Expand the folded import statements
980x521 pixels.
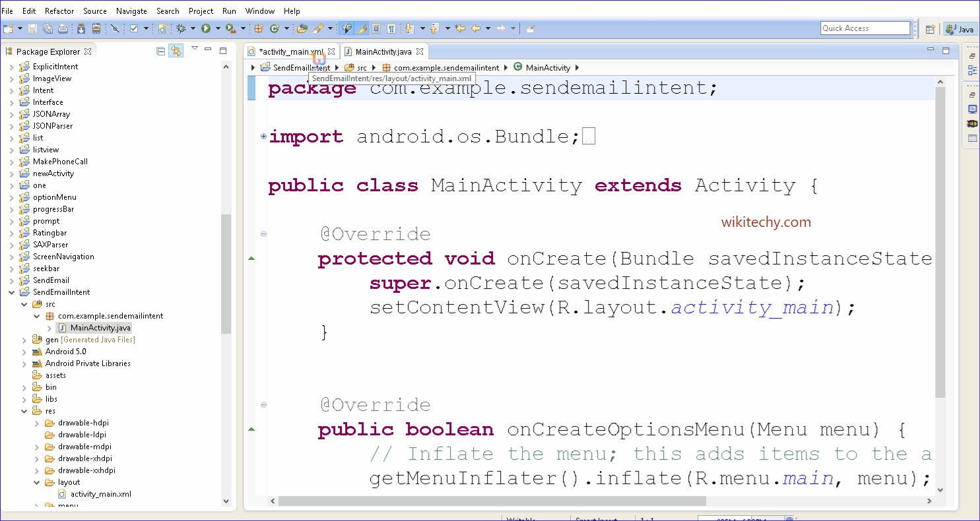click(263, 137)
